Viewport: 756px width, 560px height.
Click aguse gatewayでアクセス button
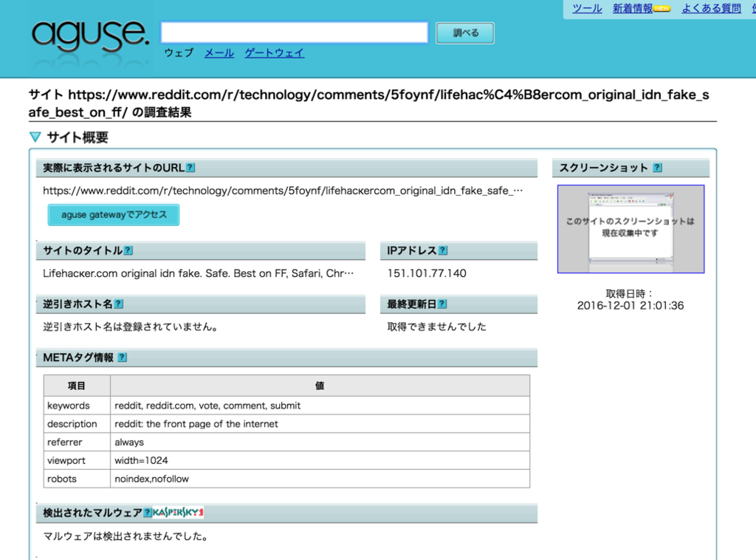point(114,215)
